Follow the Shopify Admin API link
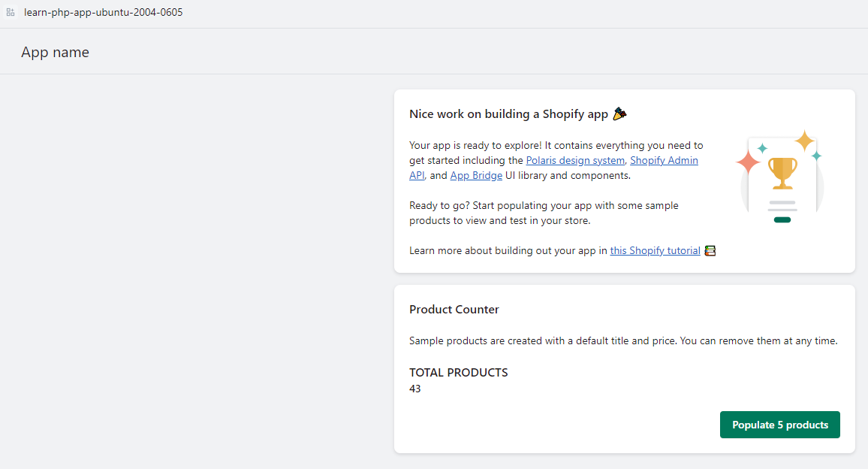The image size is (868, 469). (664, 161)
